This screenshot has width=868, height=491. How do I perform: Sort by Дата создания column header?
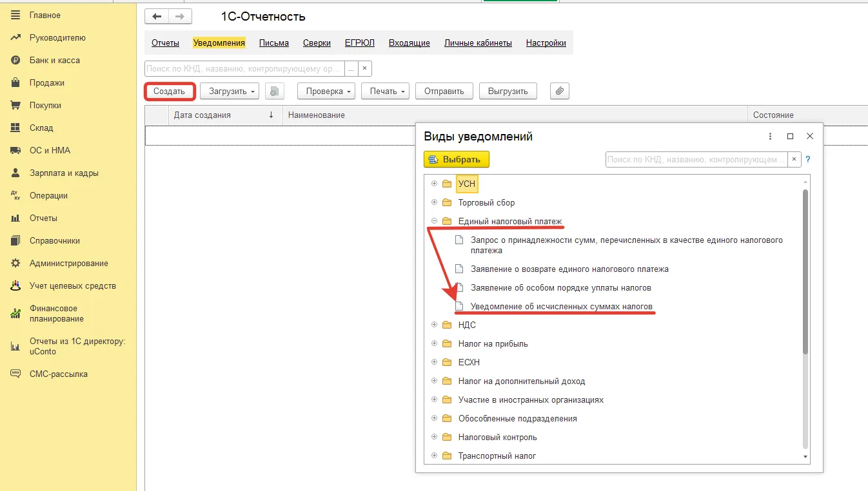click(x=224, y=115)
